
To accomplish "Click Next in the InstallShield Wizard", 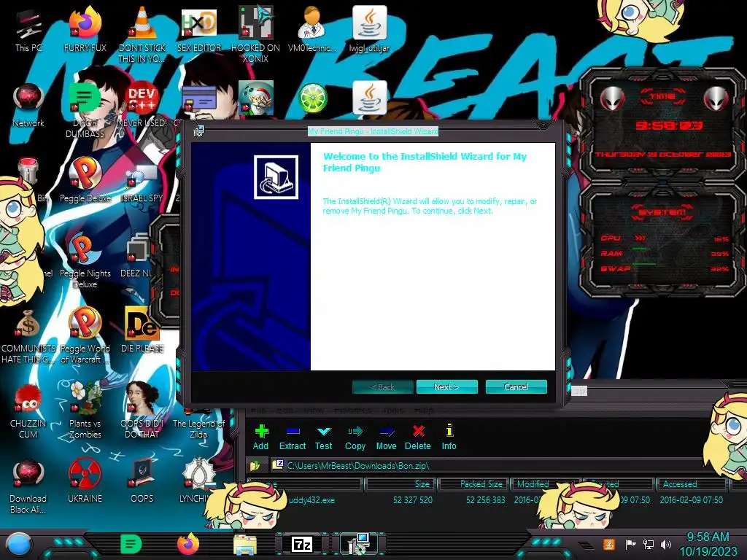I will pyautogui.click(x=446, y=387).
